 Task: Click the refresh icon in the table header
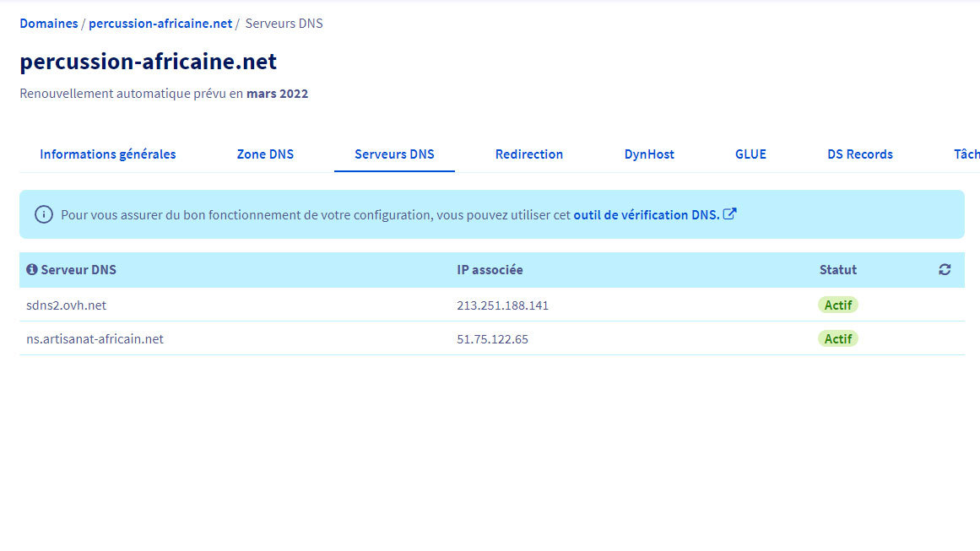tap(944, 270)
